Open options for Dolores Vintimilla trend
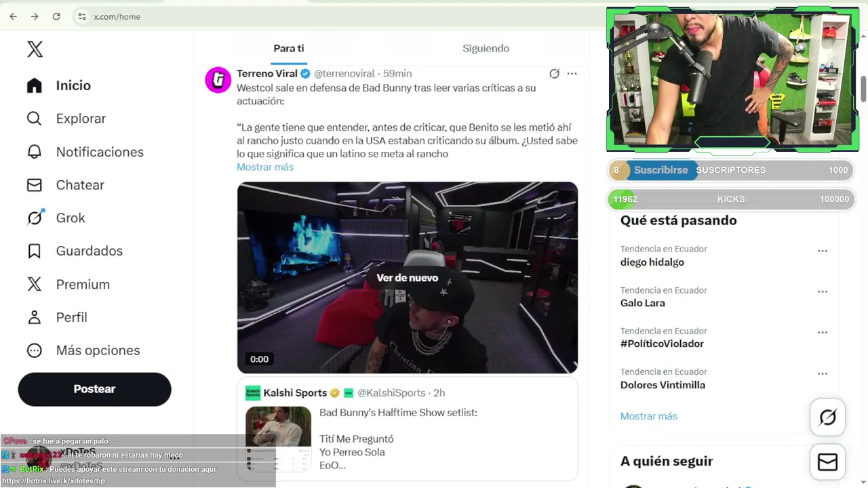The height and width of the screenshot is (488, 868). click(823, 374)
